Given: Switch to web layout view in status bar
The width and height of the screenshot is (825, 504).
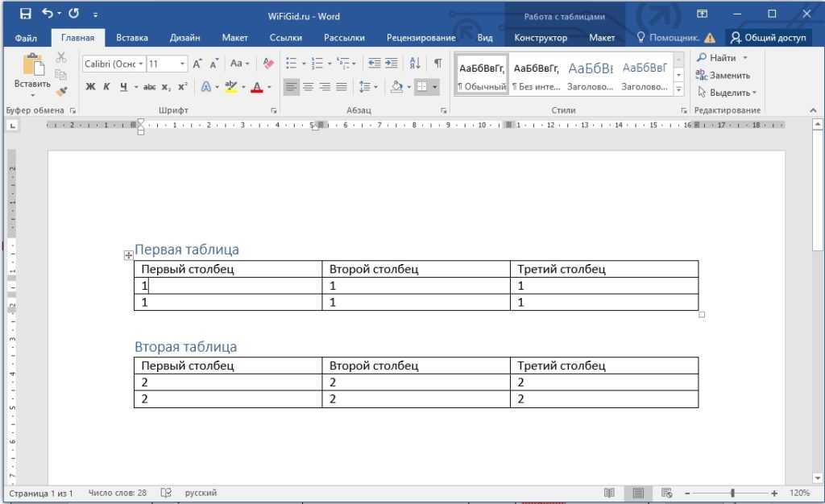Looking at the screenshot, I should pos(666,493).
